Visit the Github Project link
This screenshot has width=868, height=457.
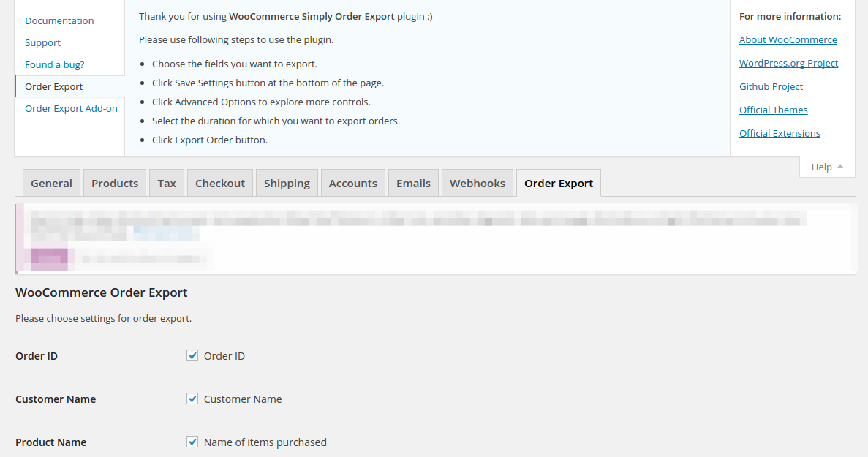pyautogui.click(x=771, y=86)
